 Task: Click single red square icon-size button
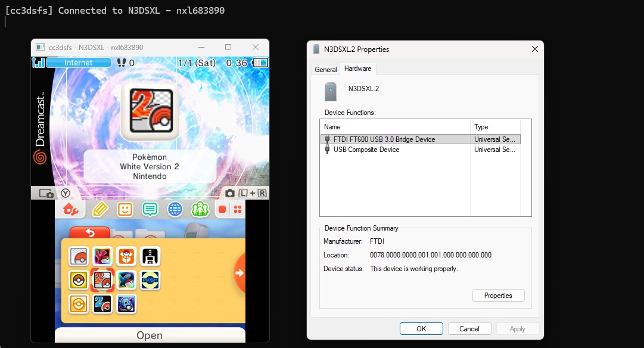coord(222,210)
